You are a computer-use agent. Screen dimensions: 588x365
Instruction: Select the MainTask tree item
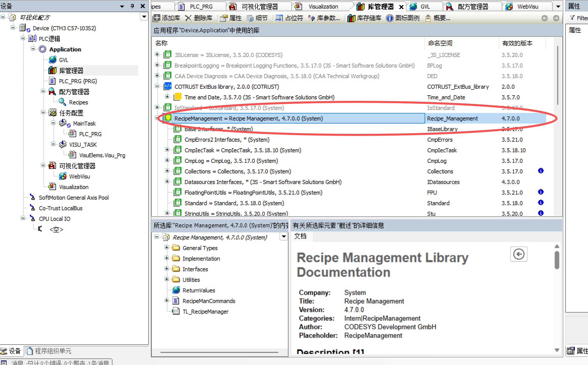[84, 124]
